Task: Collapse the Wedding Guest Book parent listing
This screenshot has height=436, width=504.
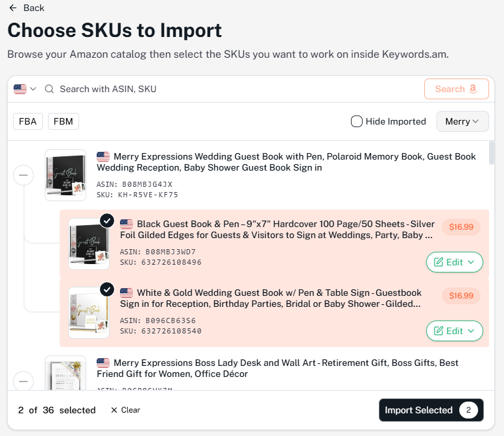Action: click(x=23, y=175)
